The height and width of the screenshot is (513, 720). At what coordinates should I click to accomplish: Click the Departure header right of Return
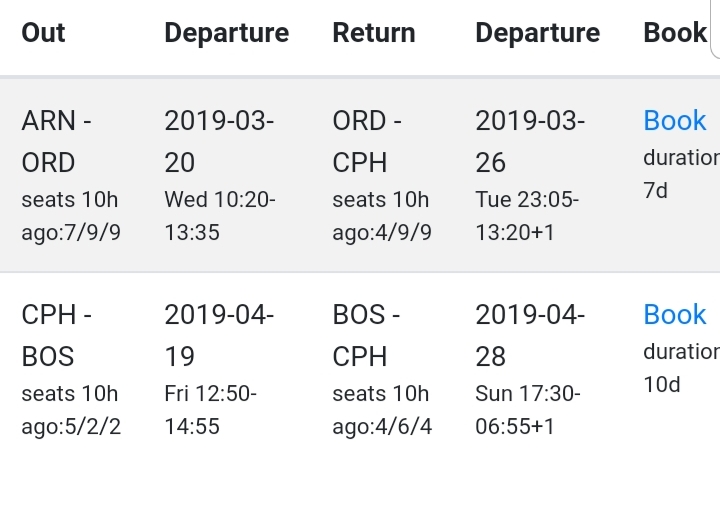537,33
